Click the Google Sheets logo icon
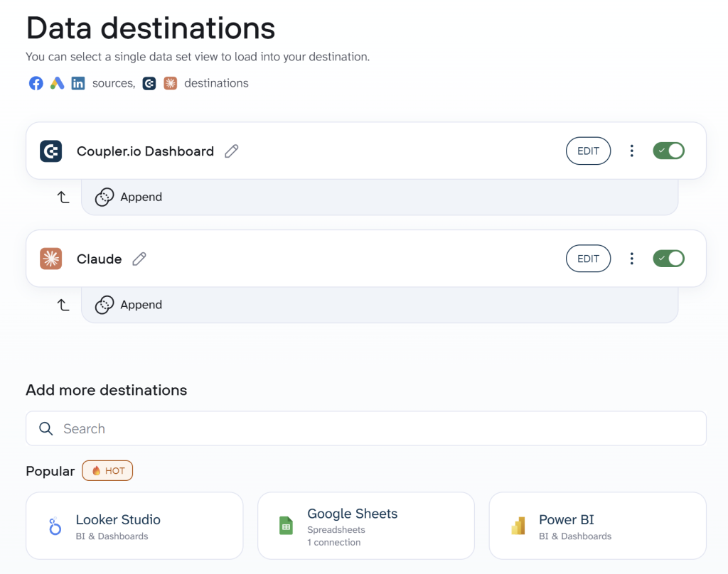Viewport: 728px width, 574px height. [286, 526]
